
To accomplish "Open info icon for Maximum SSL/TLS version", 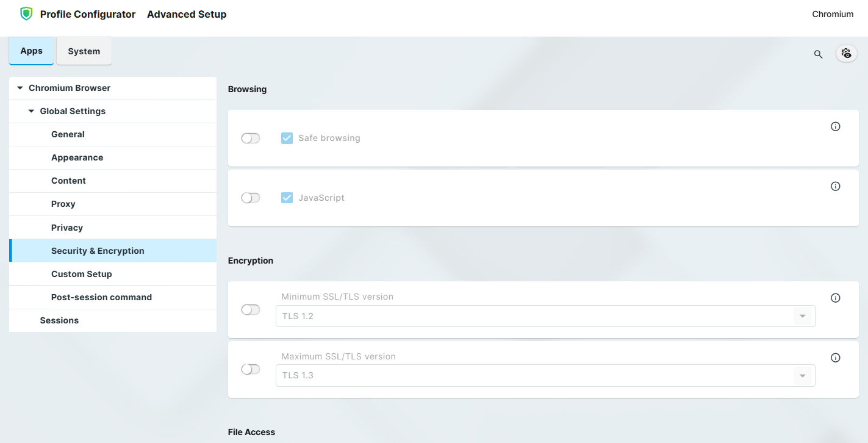I will tap(836, 358).
